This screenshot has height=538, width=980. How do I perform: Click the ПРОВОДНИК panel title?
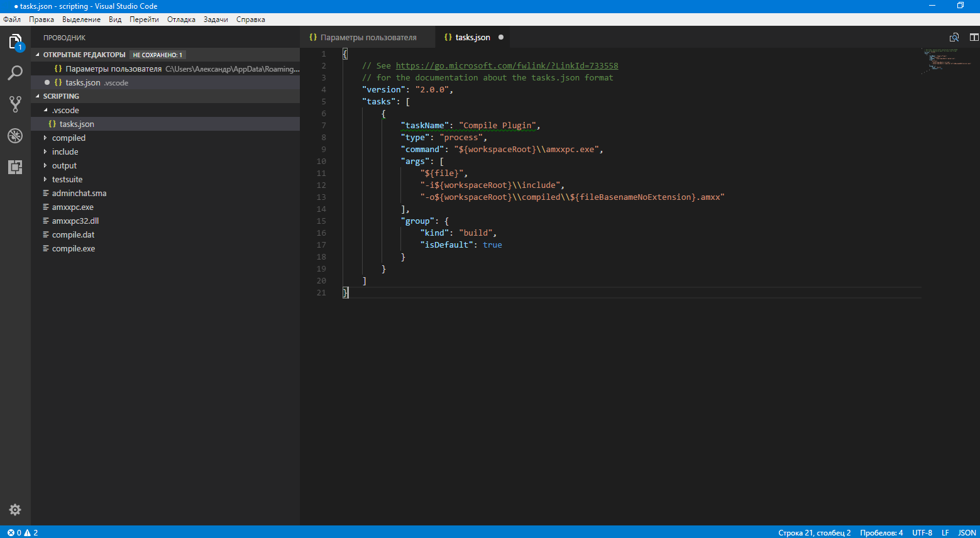pyautogui.click(x=64, y=38)
